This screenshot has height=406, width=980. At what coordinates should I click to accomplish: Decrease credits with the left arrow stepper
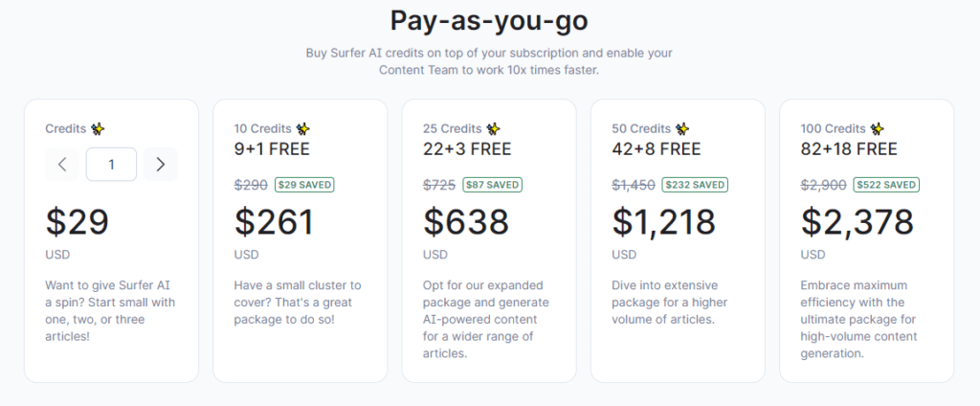[x=62, y=165]
